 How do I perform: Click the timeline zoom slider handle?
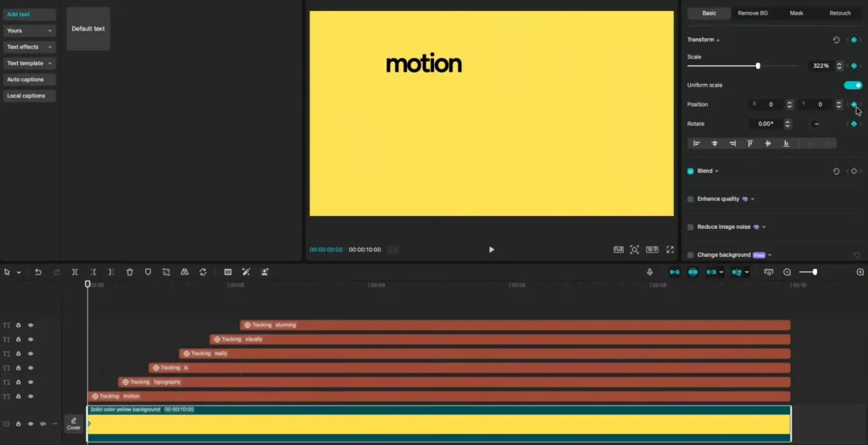(815, 272)
